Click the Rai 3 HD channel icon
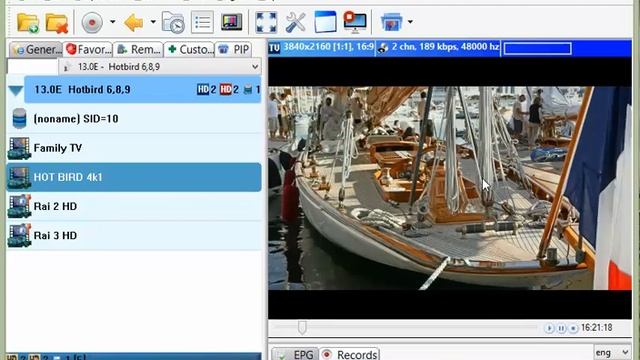640x360 pixels. coord(19,236)
